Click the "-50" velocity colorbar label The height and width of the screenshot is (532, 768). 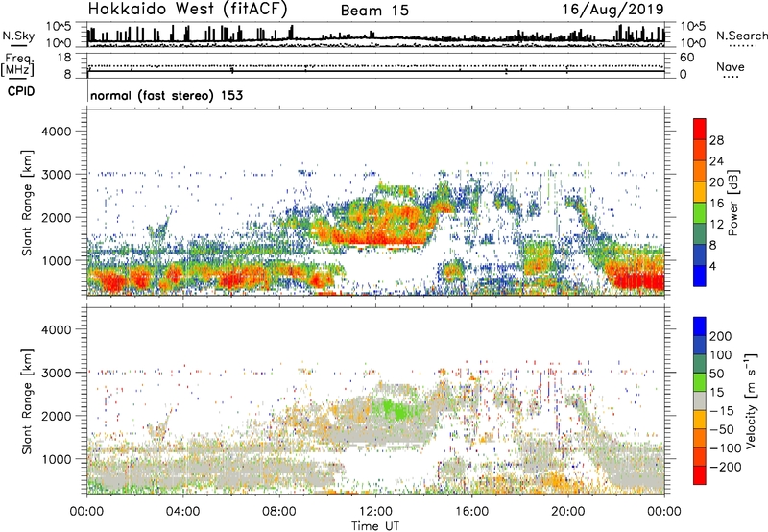point(722,429)
